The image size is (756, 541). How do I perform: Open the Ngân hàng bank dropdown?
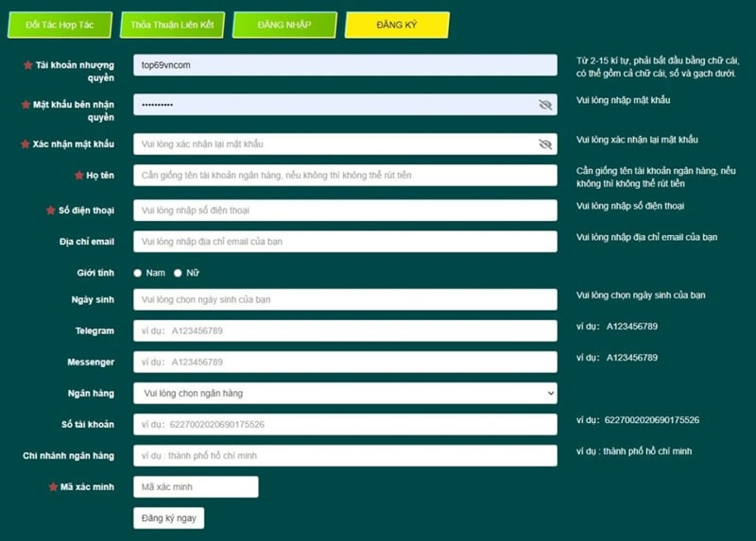point(345,393)
